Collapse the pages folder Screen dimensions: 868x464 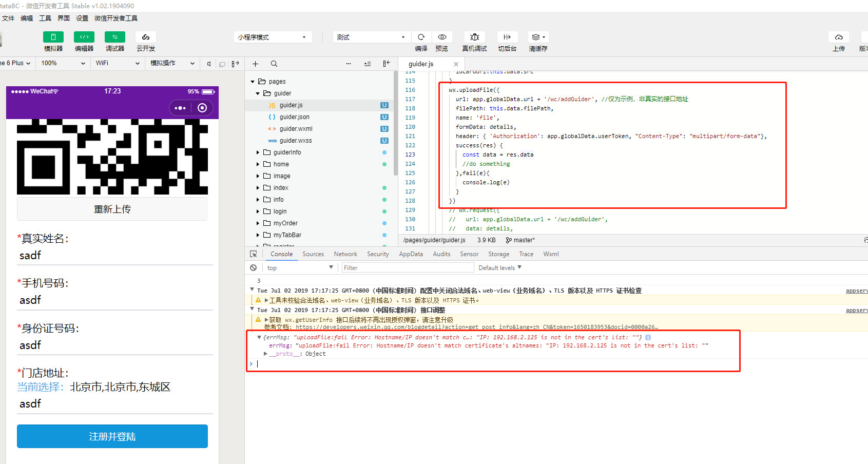coord(253,82)
